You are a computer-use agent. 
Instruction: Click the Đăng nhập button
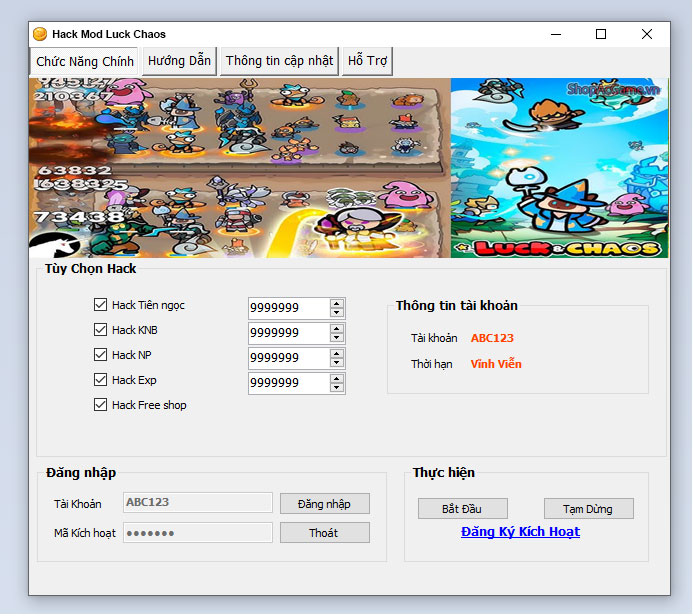325,504
